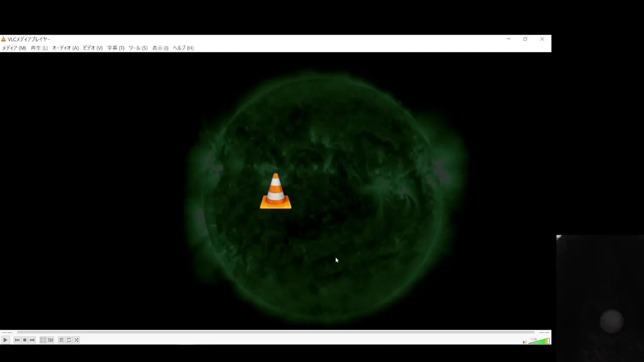The height and width of the screenshot is (362, 644).
Task: Toggle fullscreen video mode
Action: (x=43, y=340)
